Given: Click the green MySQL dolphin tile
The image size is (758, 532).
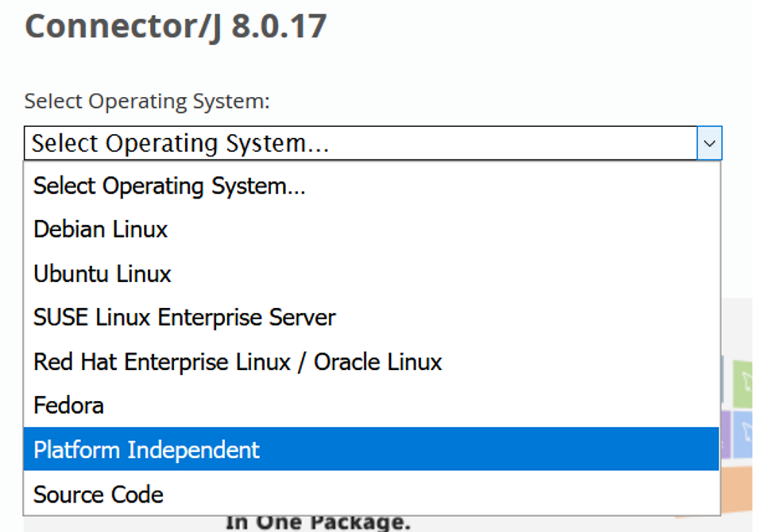Looking at the screenshot, I should coord(743,384).
